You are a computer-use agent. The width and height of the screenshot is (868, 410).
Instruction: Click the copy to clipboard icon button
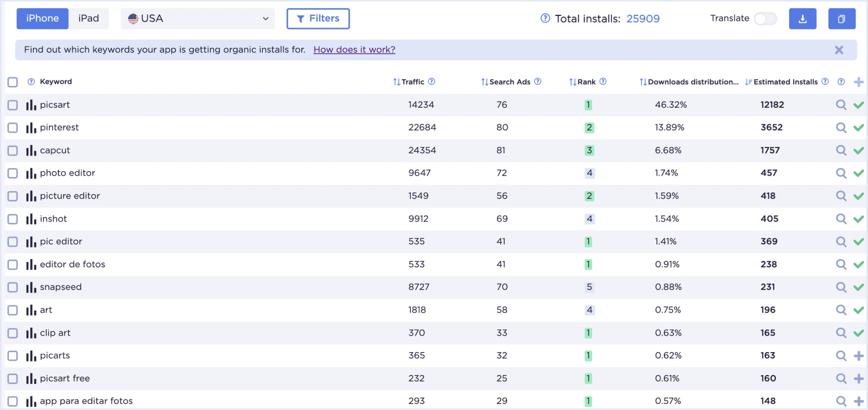tap(842, 19)
